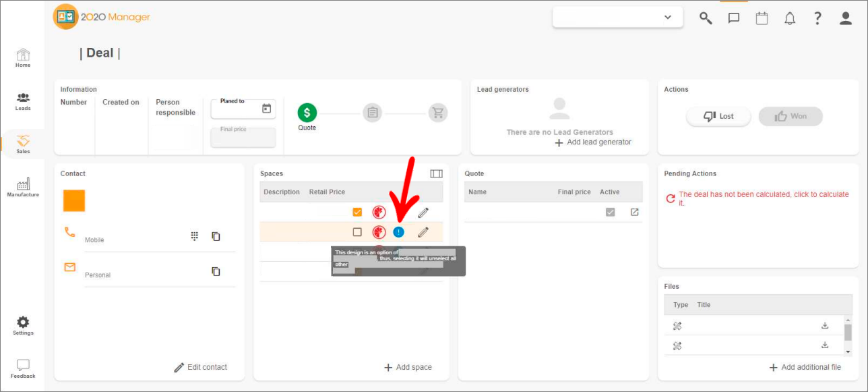Open the help question mark
This screenshot has height=392, width=868.
[817, 18]
